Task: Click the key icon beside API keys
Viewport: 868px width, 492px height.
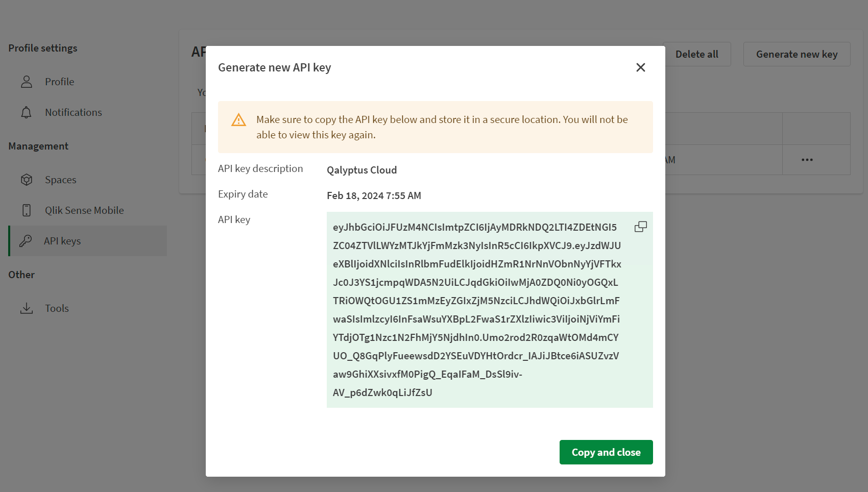Action: (x=27, y=240)
